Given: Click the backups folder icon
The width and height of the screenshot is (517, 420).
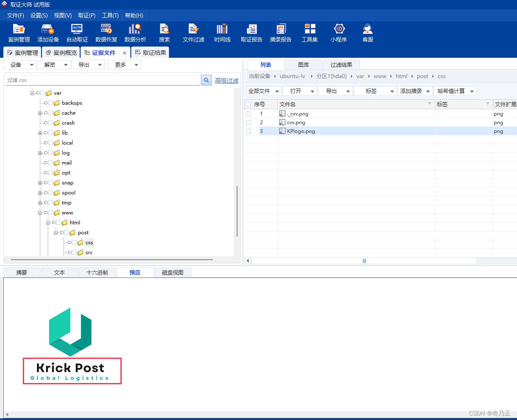Looking at the screenshot, I should point(56,103).
